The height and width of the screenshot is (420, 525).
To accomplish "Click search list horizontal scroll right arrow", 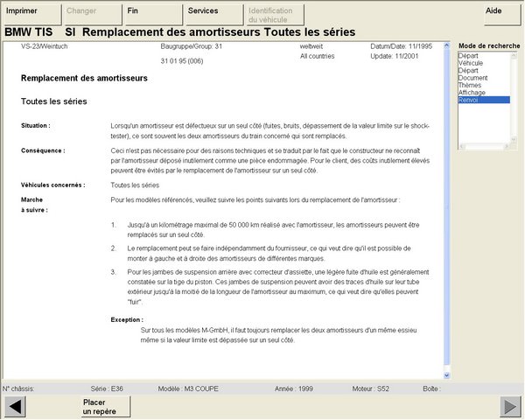I will coord(507,146).
